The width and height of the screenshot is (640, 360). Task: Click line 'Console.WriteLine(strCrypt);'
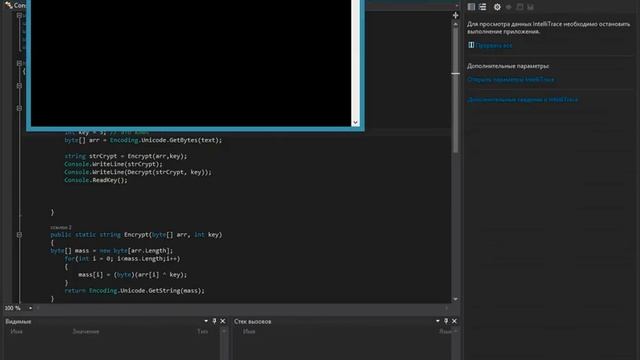point(113,164)
